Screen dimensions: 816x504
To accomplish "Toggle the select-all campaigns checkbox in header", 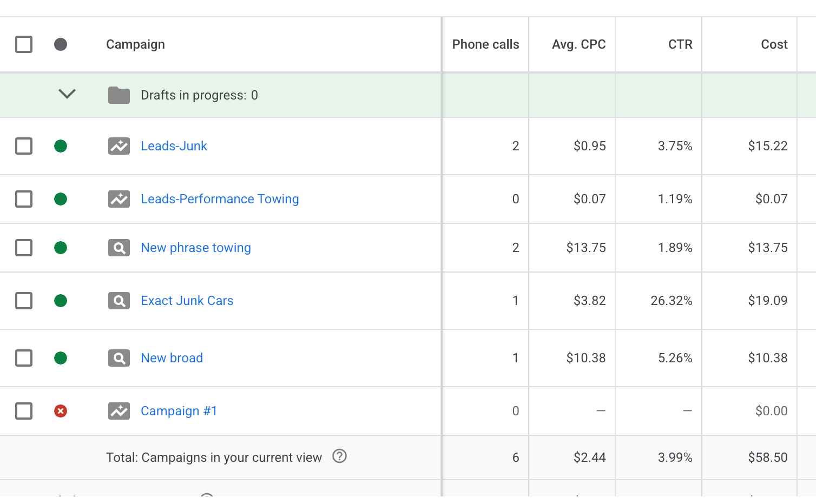I will [x=24, y=44].
